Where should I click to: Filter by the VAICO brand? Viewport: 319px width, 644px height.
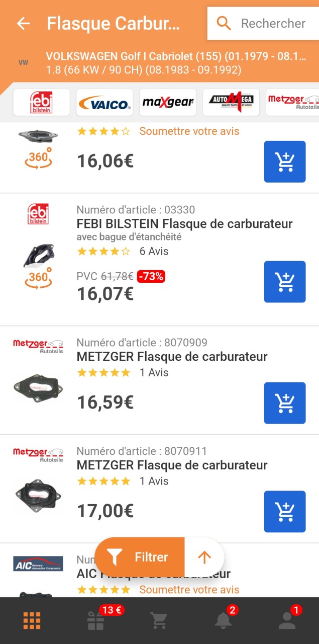pyautogui.click(x=104, y=103)
